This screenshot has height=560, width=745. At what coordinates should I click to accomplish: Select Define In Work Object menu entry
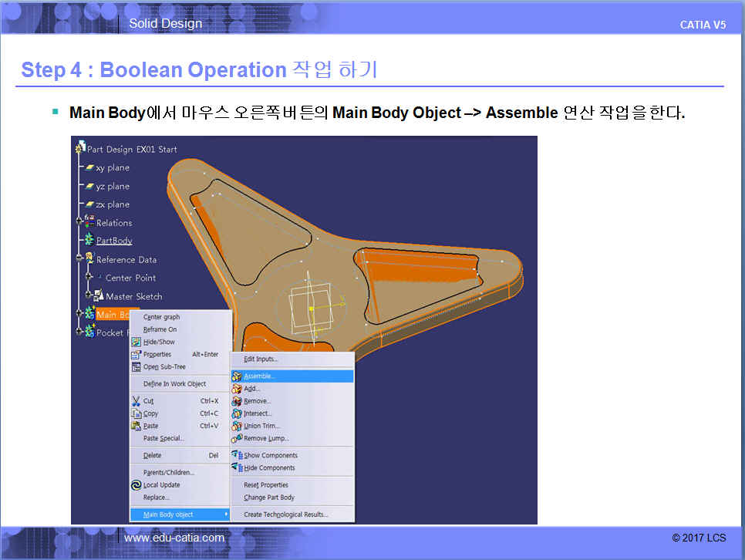click(x=174, y=383)
